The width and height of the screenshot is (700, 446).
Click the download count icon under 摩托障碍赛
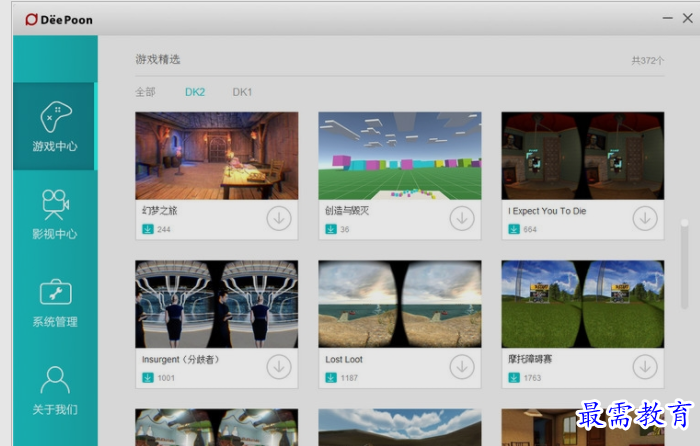click(514, 378)
